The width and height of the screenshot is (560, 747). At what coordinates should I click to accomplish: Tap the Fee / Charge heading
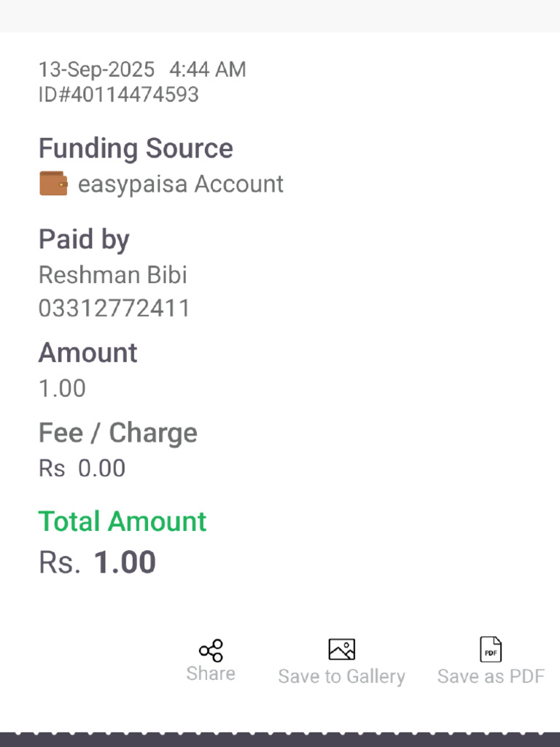118,433
